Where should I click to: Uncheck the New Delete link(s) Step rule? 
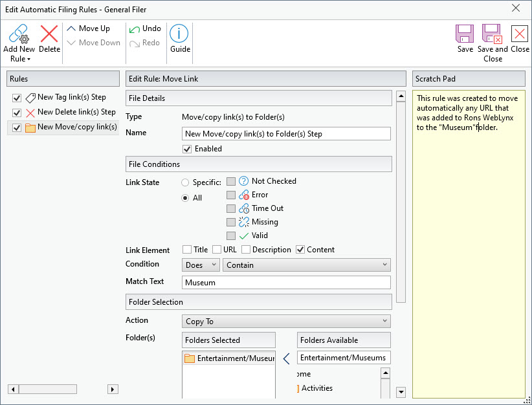17,113
